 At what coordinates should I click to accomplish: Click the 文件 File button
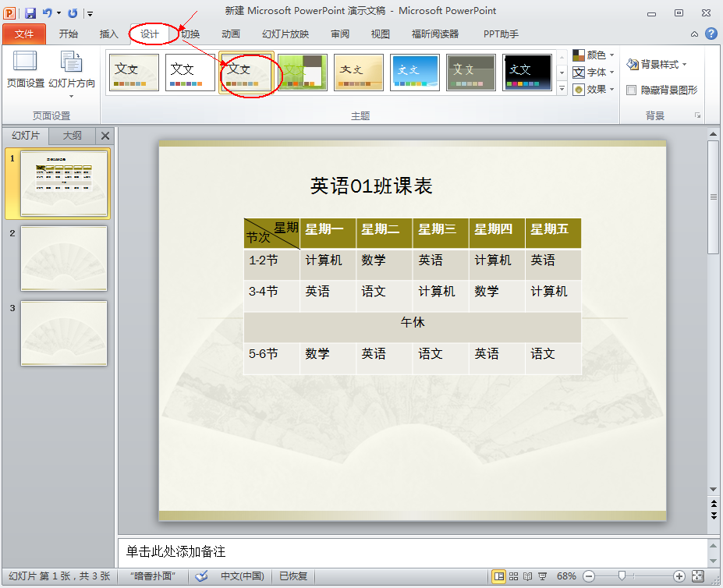(x=24, y=34)
